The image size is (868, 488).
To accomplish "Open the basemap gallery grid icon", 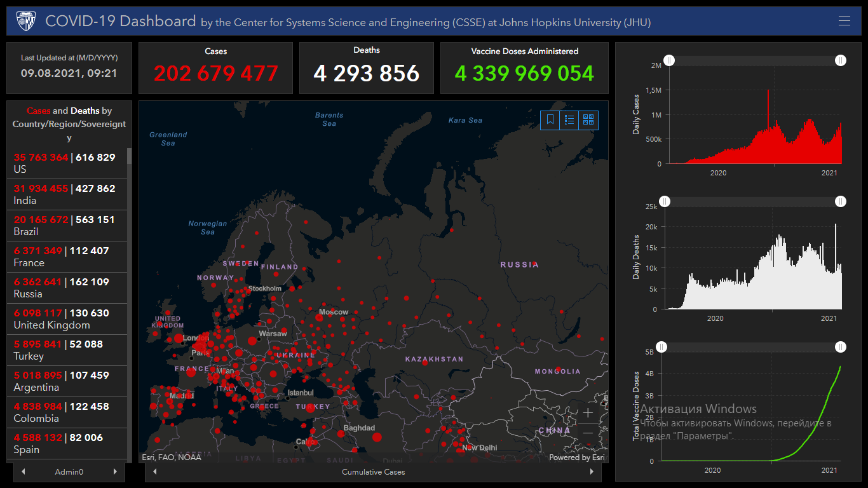I will click(588, 119).
